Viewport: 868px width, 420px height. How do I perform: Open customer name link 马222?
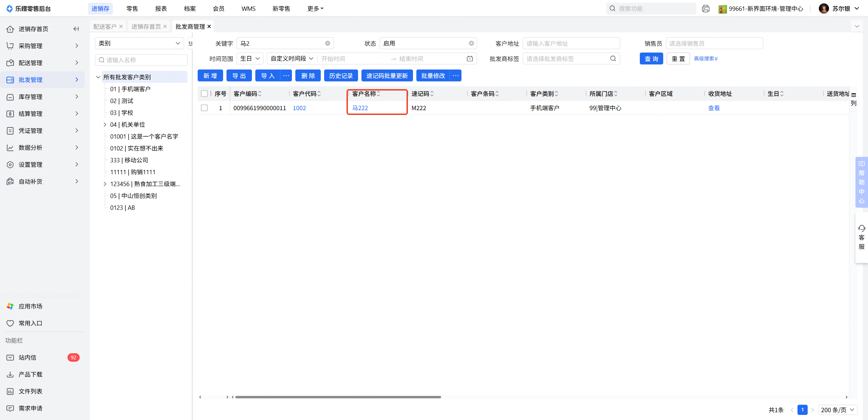click(360, 108)
